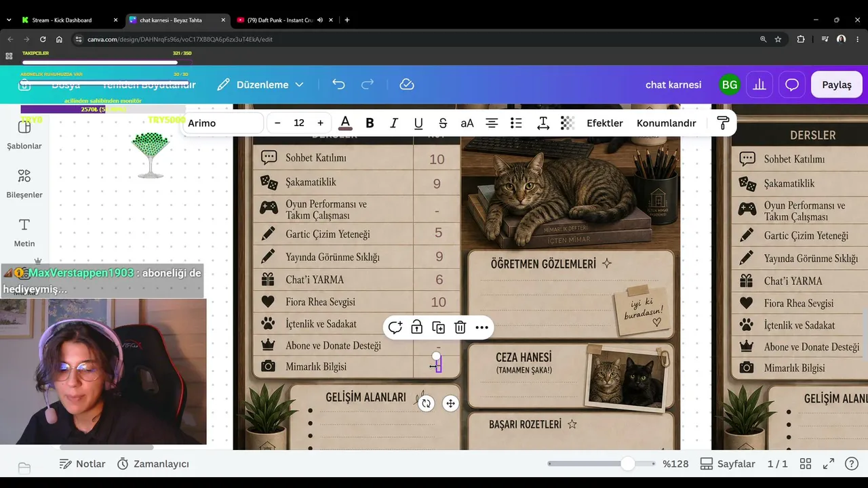
Task: Open the Sayfalar pages view
Action: (x=728, y=464)
